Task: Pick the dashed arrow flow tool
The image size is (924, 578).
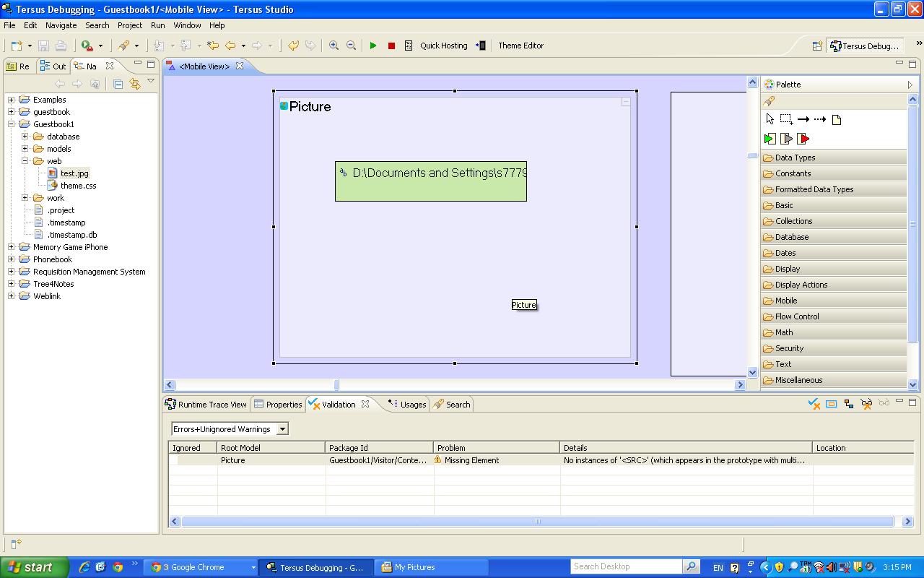Action: [x=819, y=119]
